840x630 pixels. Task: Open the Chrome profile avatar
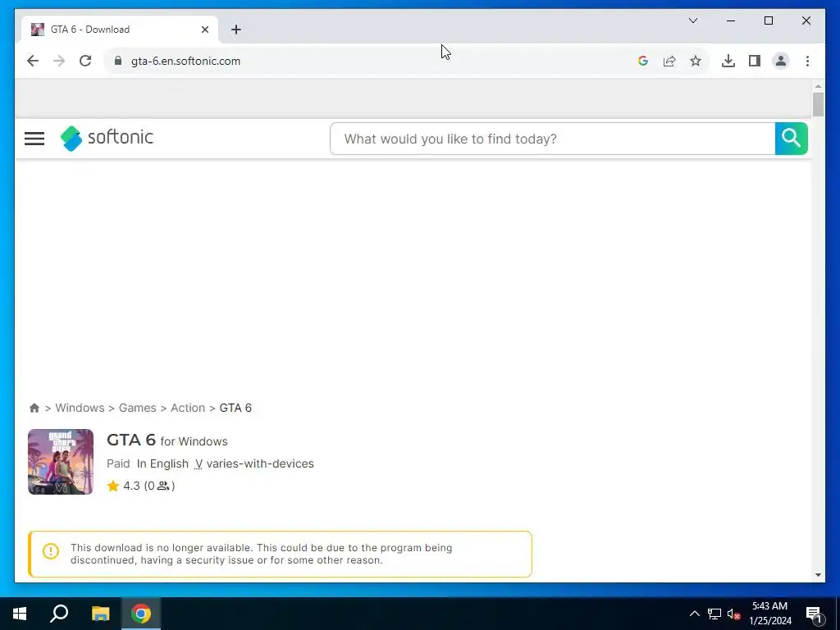coord(781,61)
